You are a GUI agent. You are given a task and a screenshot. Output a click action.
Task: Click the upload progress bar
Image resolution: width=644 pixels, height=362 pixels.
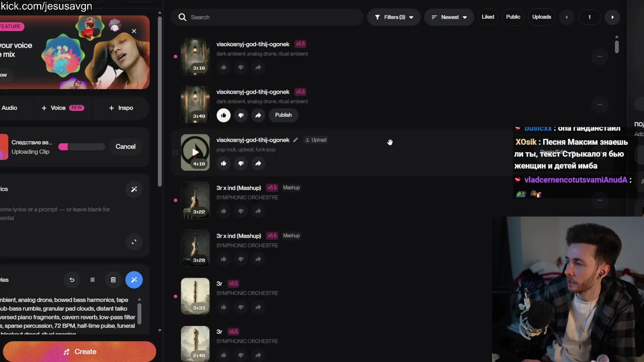[82, 147]
